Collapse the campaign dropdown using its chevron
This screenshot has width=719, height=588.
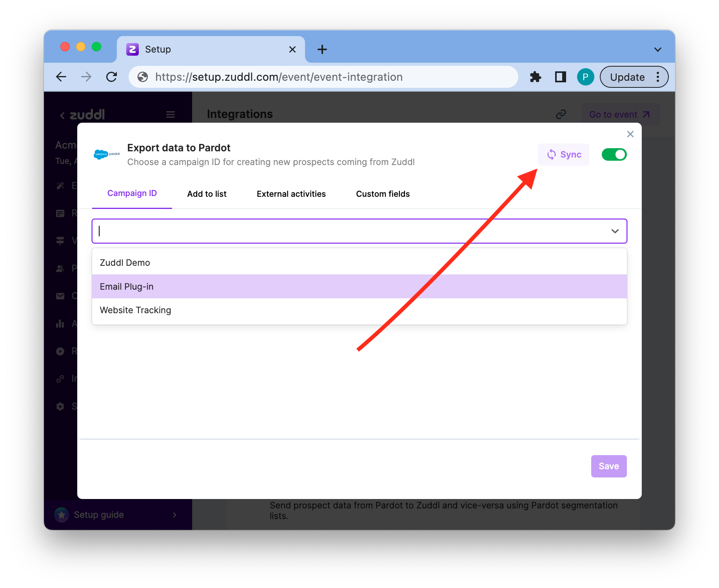pyautogui.click(x=615, y=231)
